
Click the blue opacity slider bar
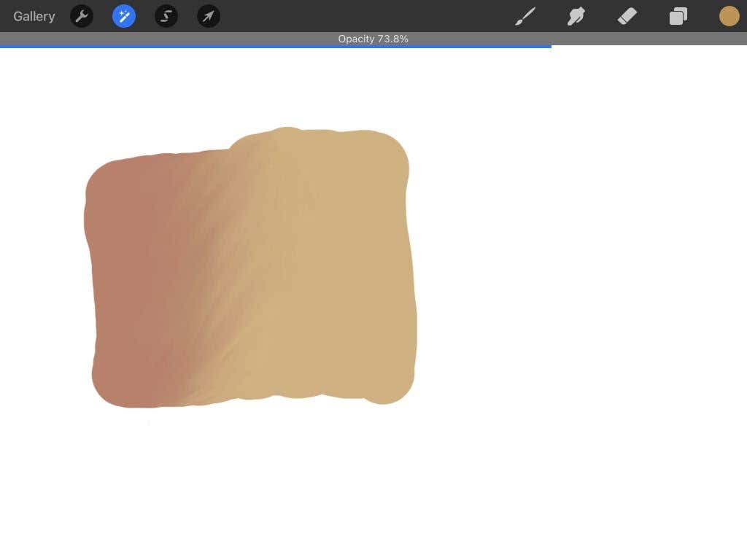[275, 46]
